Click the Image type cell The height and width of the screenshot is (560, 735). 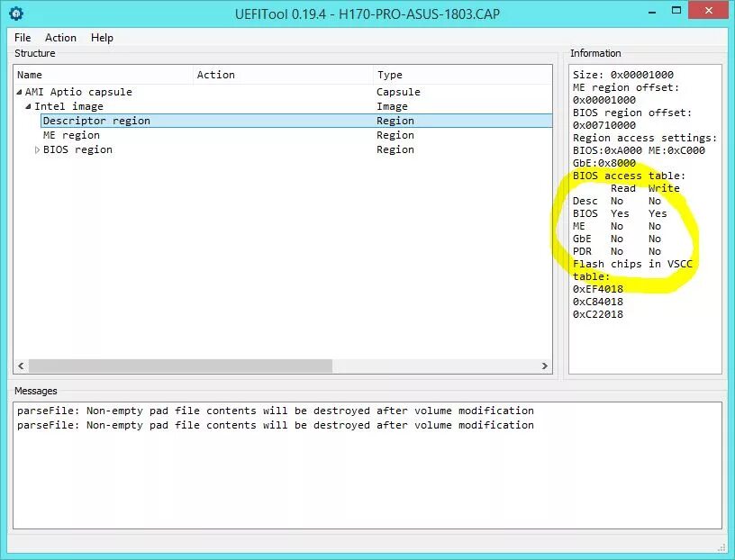(x=393, y=106)
